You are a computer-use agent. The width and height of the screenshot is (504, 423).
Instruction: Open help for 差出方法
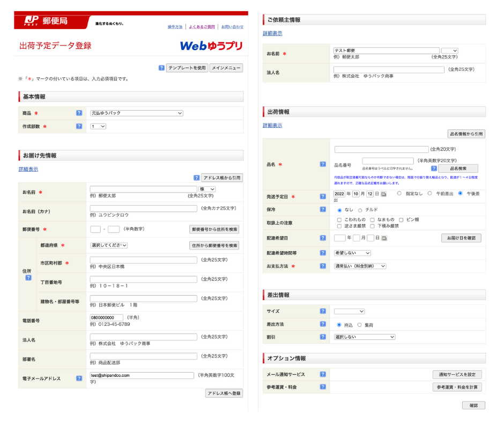tap(323, 324)
